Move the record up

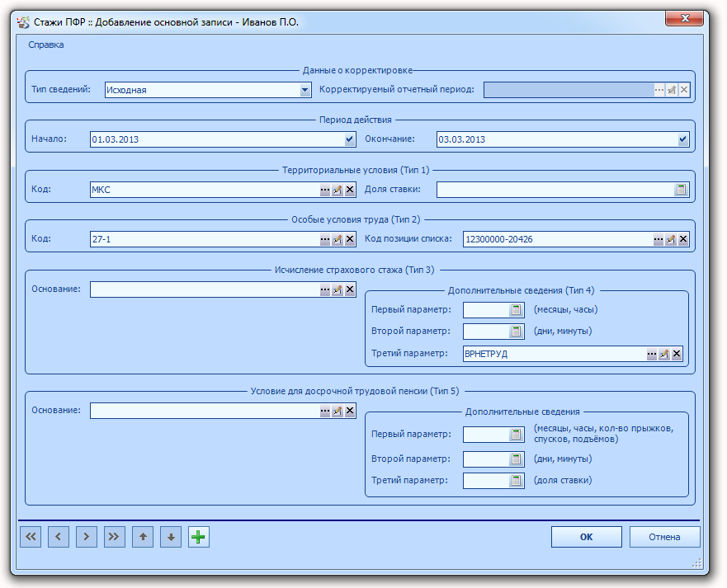(x=143, y=537)
